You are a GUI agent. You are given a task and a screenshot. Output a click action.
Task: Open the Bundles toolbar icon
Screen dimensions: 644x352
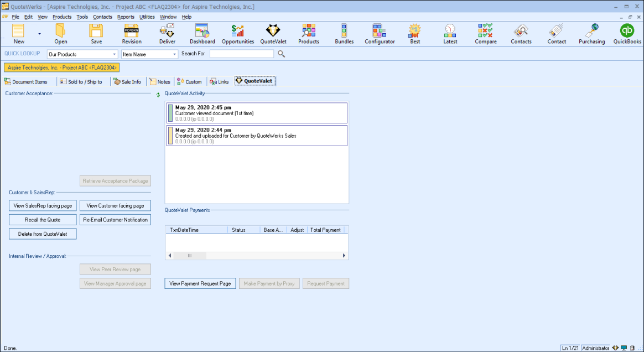[x=344, y=34]
